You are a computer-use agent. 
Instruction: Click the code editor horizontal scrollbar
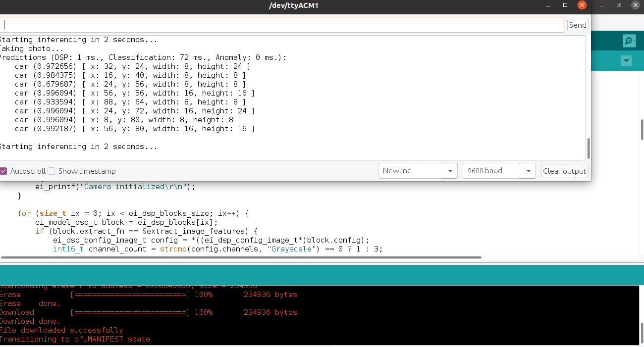[241, 257]
